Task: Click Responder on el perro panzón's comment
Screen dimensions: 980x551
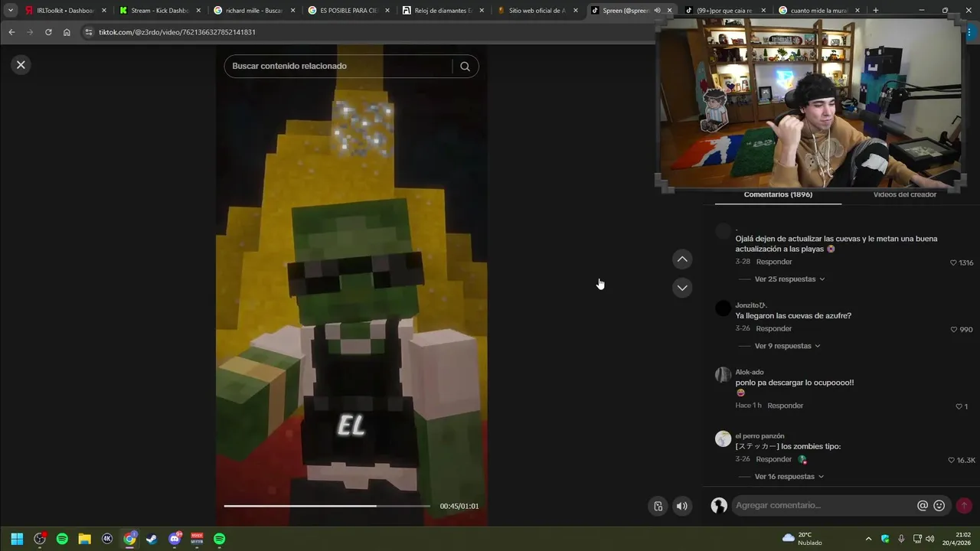Action: 773,459
